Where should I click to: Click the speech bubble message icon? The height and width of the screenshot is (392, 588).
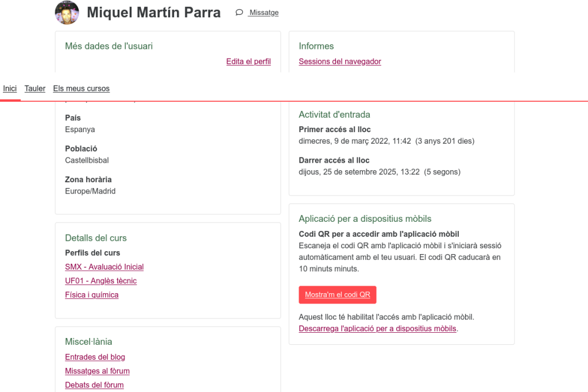coord(239,13)
